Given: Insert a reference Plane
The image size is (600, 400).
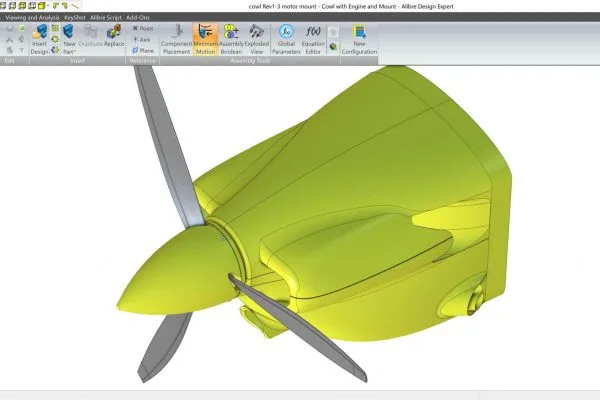Looking at the screenshot, I should coord(143,50).
